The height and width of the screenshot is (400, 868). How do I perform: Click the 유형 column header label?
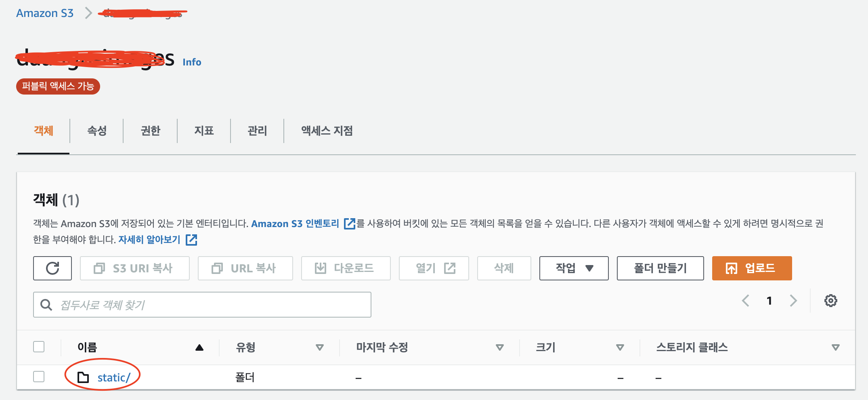coord(246,347)
